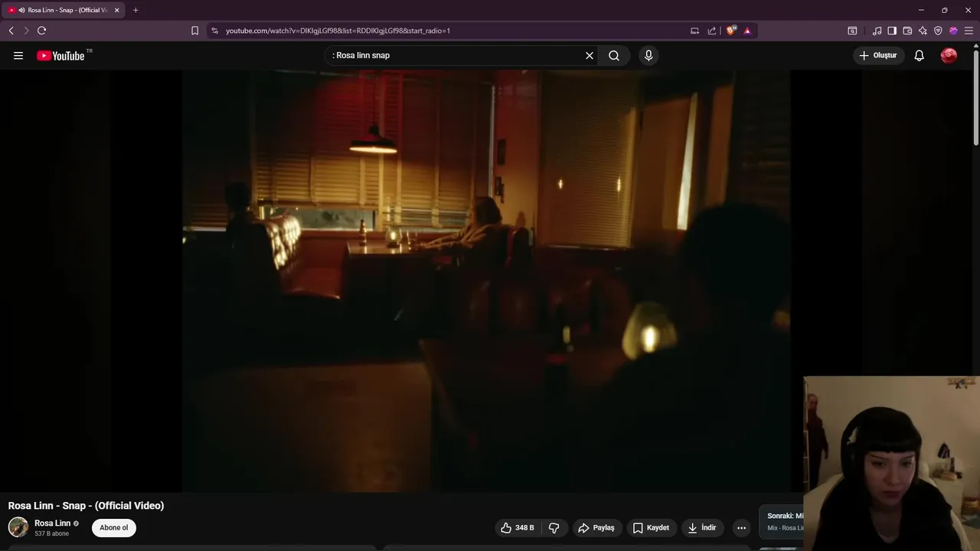Screen dimensions: 980x551
Task: Open YouTube notifications bell
Action: pos(919,55)
